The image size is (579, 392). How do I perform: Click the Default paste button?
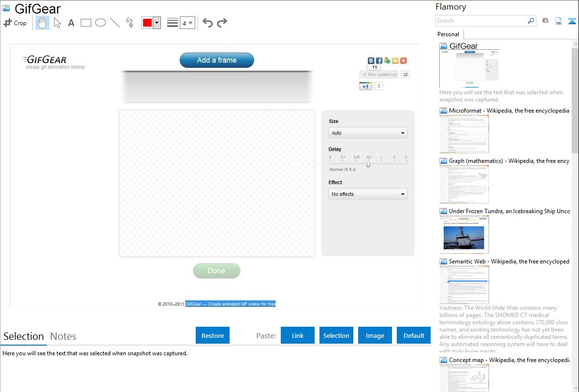click(x=414, y=335)
